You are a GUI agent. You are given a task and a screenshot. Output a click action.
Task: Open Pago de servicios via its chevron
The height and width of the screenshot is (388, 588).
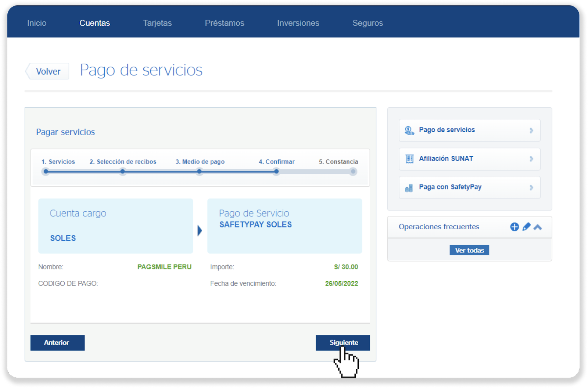pyautogui.click(x=531, y=130)
